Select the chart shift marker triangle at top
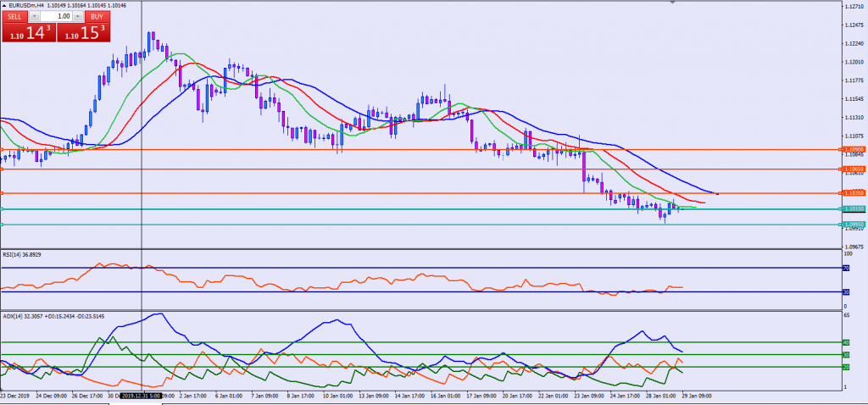 click(x=672, y=3)
